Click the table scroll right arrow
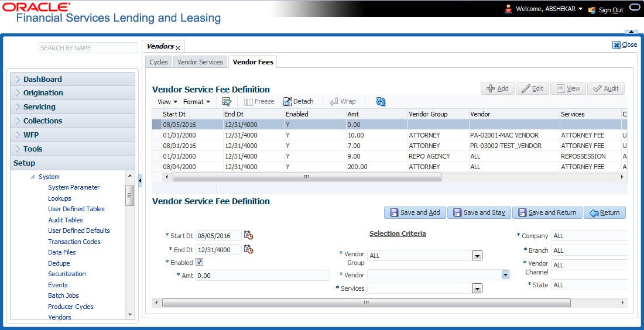Image resolution: width=644 pixels, height=330 pixels. click(622, 177)
